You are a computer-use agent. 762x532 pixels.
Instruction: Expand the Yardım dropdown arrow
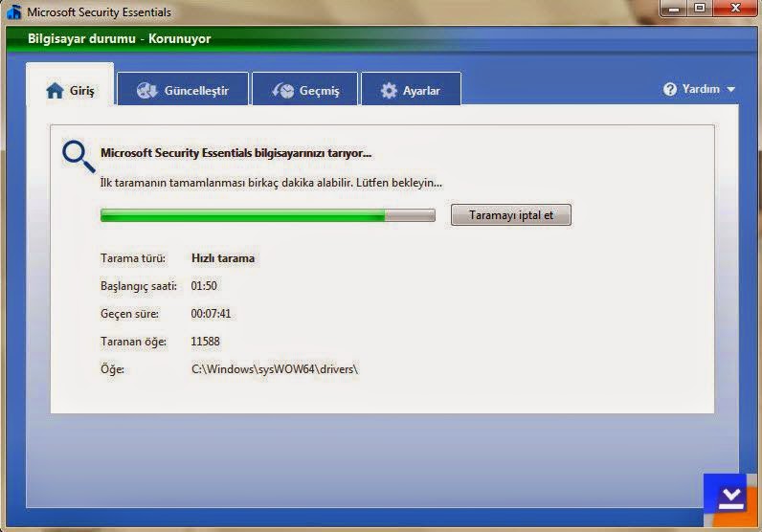[730, 89]
